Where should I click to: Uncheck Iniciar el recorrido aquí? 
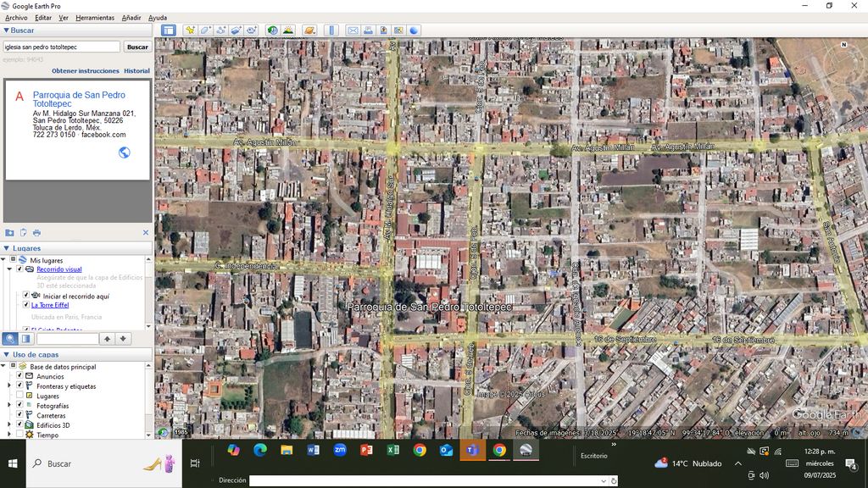tap(26, 296)
